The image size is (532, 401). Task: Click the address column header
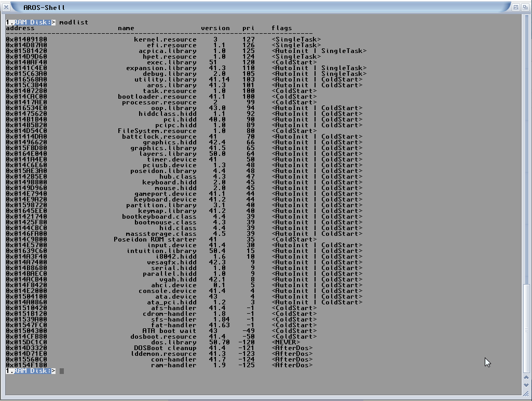pos(20,28)
